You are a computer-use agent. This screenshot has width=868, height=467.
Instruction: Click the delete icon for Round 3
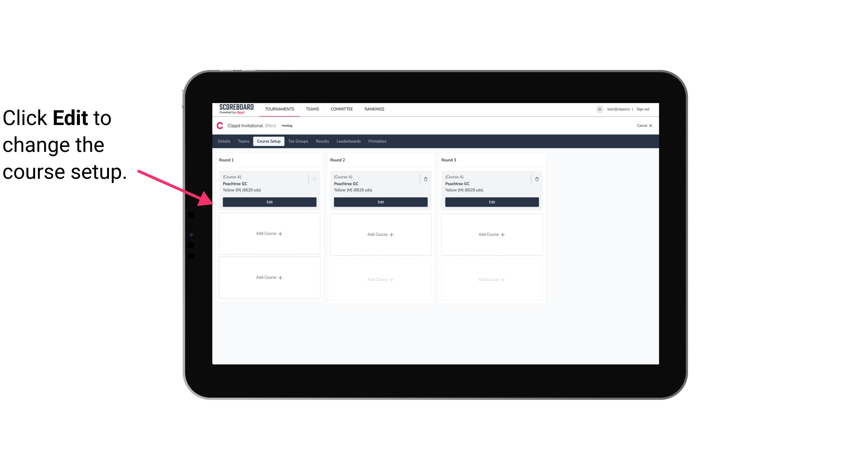537,179
